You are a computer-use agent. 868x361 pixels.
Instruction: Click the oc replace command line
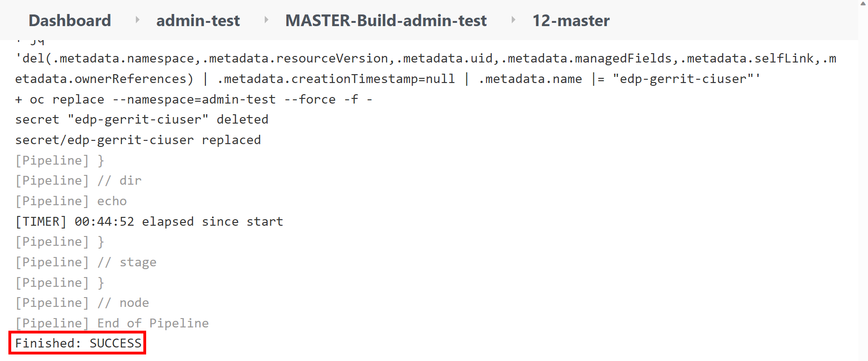coord(194,99)
